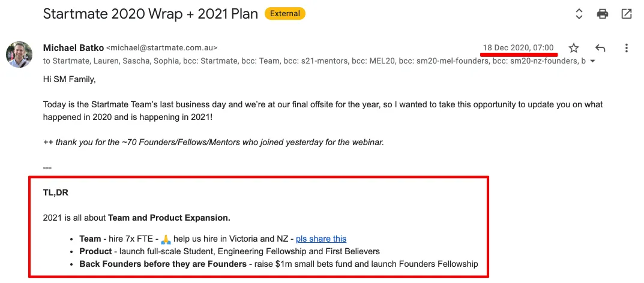Image resolution: width=644 pixels, height=283 pixels.
Task: Click the praying hands emoji
Action: click(166, 239)
